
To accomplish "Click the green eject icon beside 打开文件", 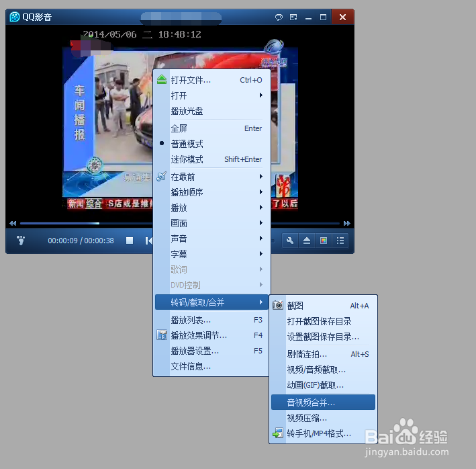I will [162, 80].
